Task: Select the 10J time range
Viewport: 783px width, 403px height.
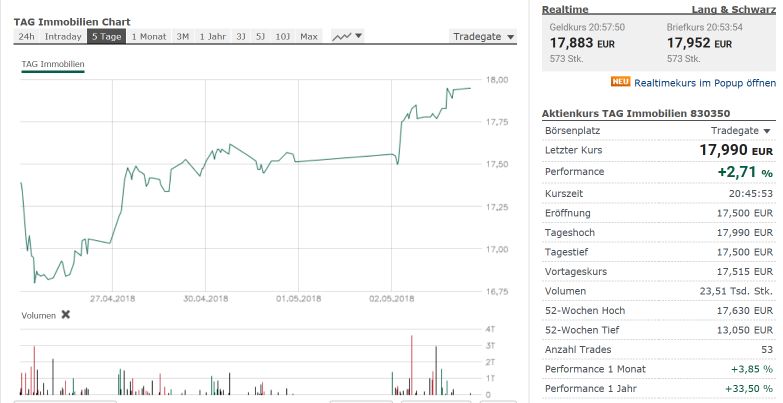Action: click(283, 37)
